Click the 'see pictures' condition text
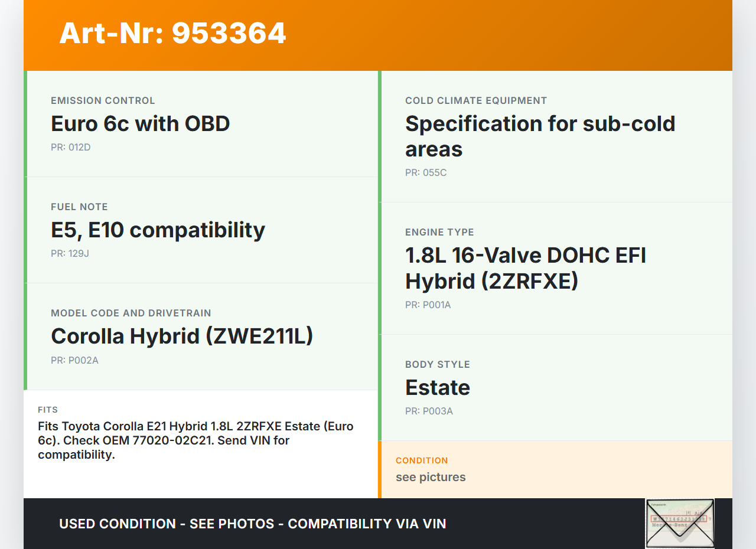This screenshot has height=549, width=756. pyautogui.click(x=431, y=477)
